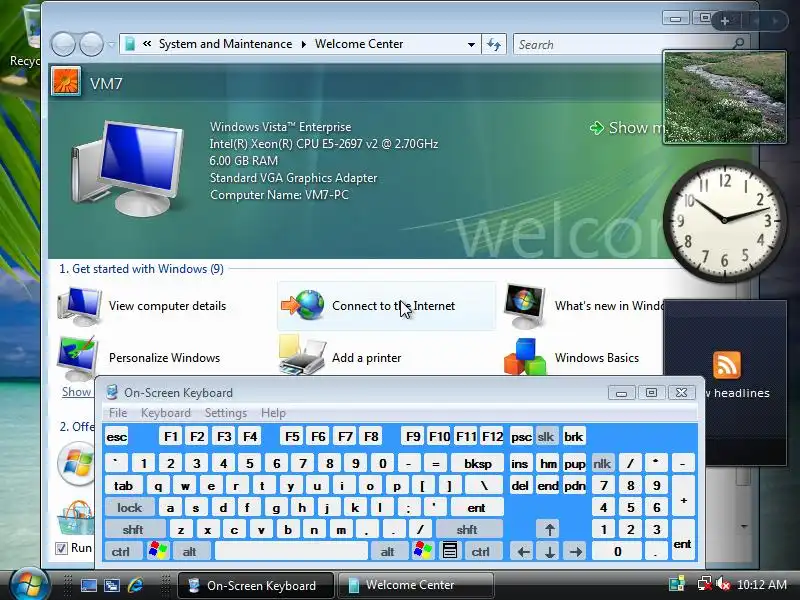
Task: Open the Keyboard menu
Action: (x=166, y=413)
